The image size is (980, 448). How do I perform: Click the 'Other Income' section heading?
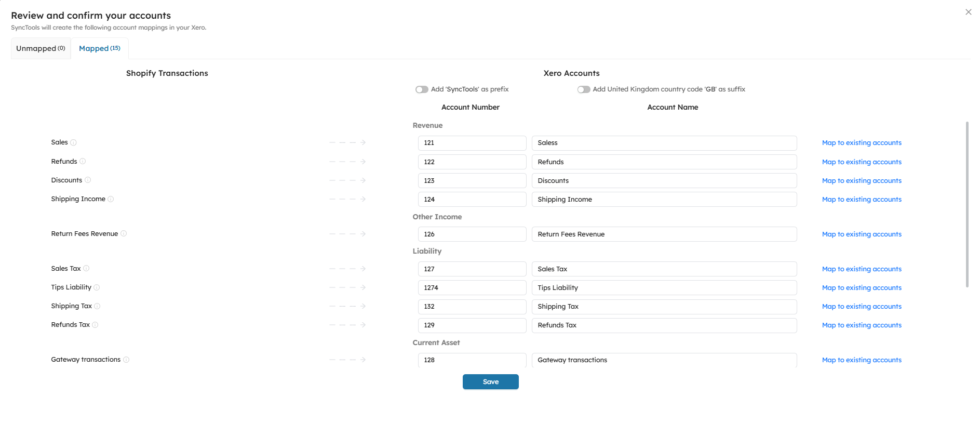tap(437, 217)
